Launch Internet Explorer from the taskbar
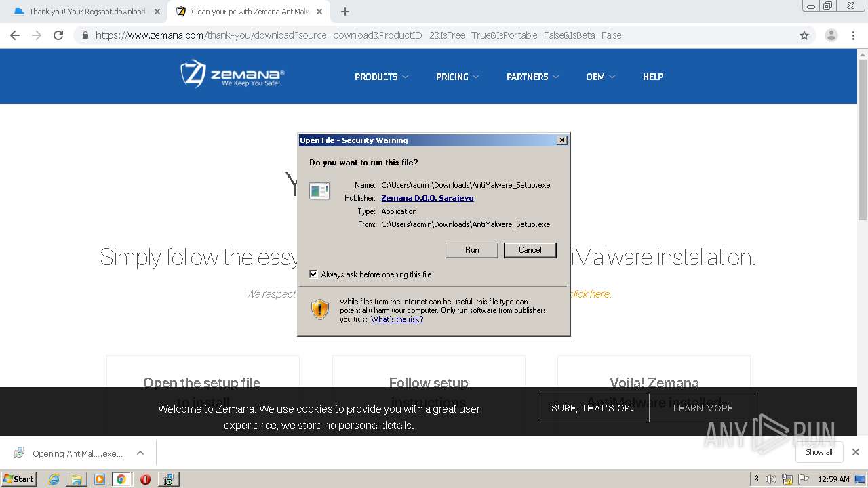The width and height of the screenshot is (868, 488). tap(54, 479)
